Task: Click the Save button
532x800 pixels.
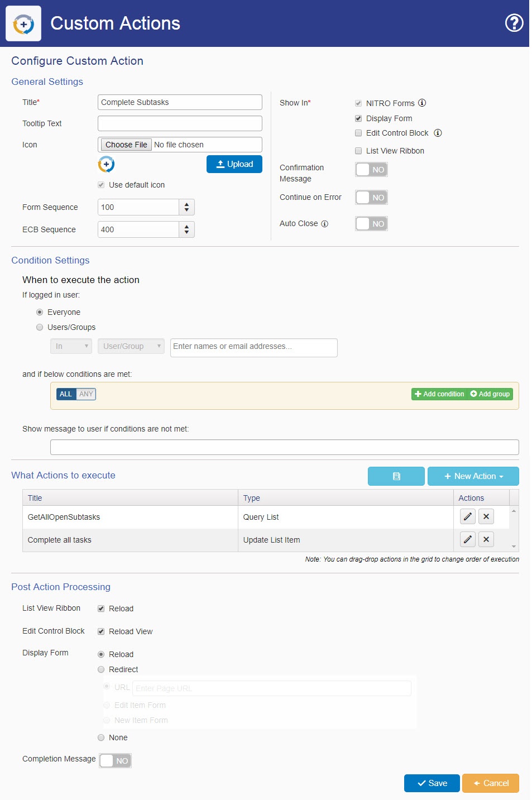Action: point(432,783)
